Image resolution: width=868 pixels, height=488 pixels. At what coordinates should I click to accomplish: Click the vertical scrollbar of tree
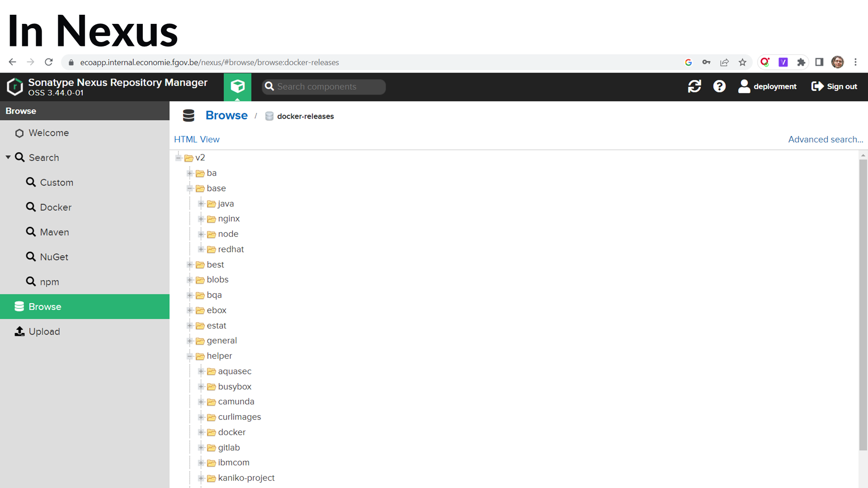click(863, 304)
